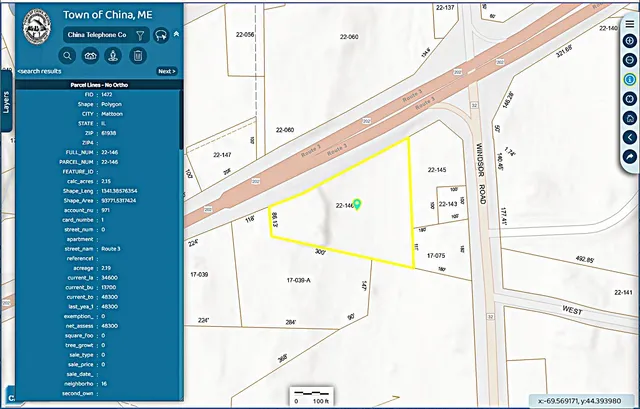Image resolution: width=640 pixels, height=409 pixels.
Task: Click the China Telephone Co search field
Action: (x=96, y=35)
